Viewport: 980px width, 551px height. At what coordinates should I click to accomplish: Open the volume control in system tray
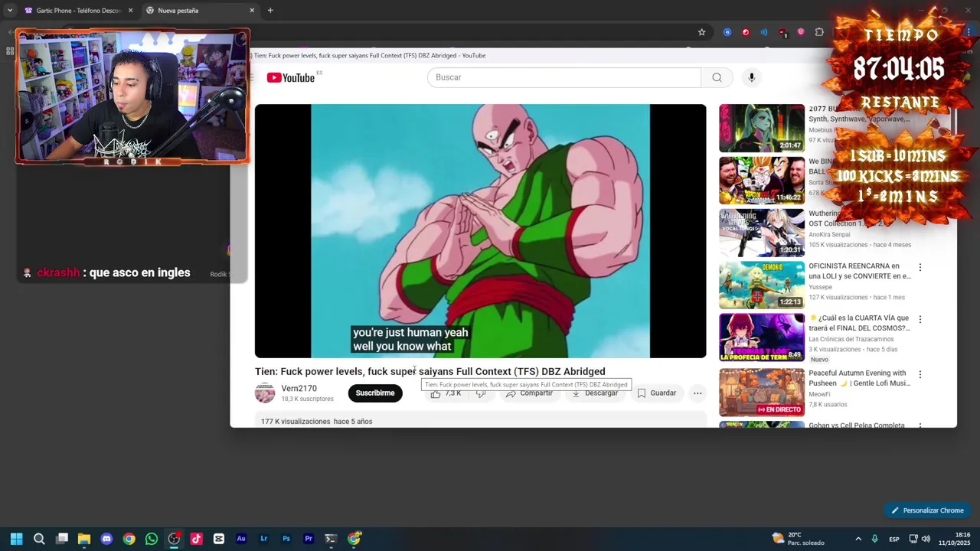926,539
